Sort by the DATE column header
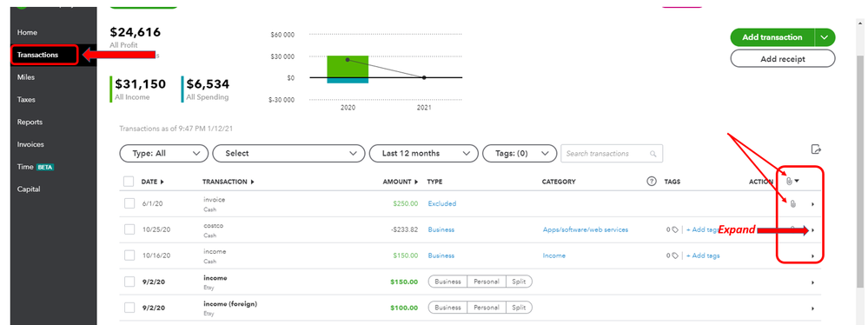868x325 pixels. 153,182
